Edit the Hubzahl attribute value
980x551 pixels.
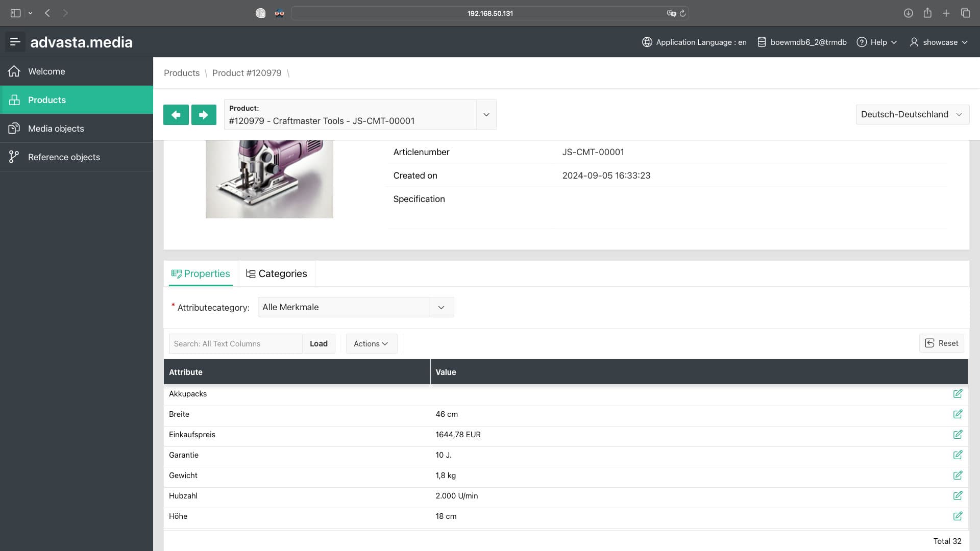pos(958,496)
